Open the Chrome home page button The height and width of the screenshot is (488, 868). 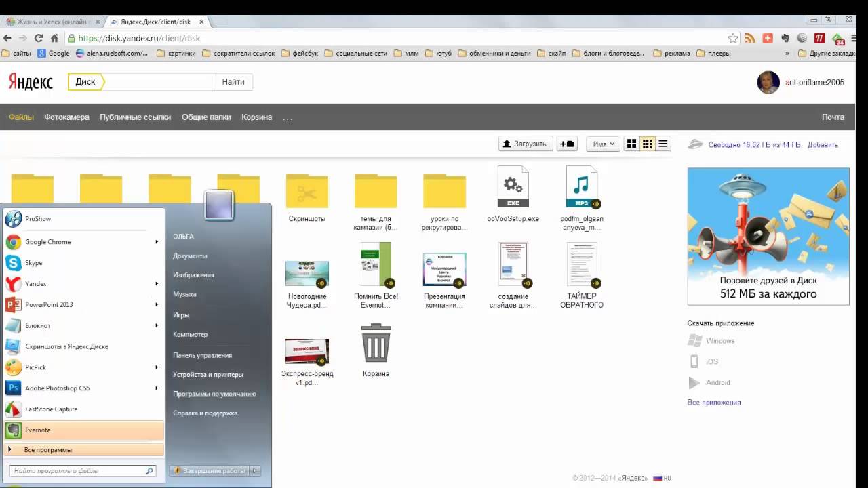(x=54, y=39)
